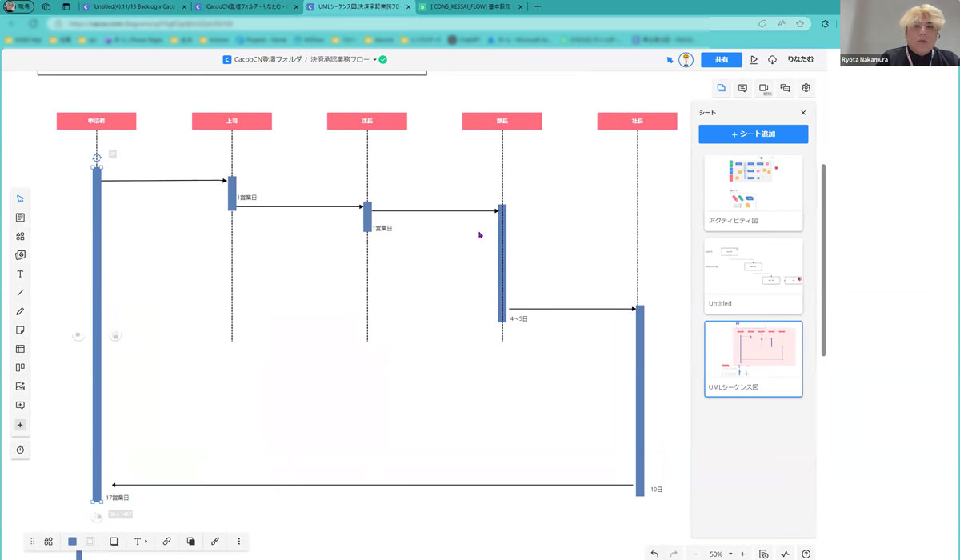Open the Comments panel icon

click(x=742, y=88)
